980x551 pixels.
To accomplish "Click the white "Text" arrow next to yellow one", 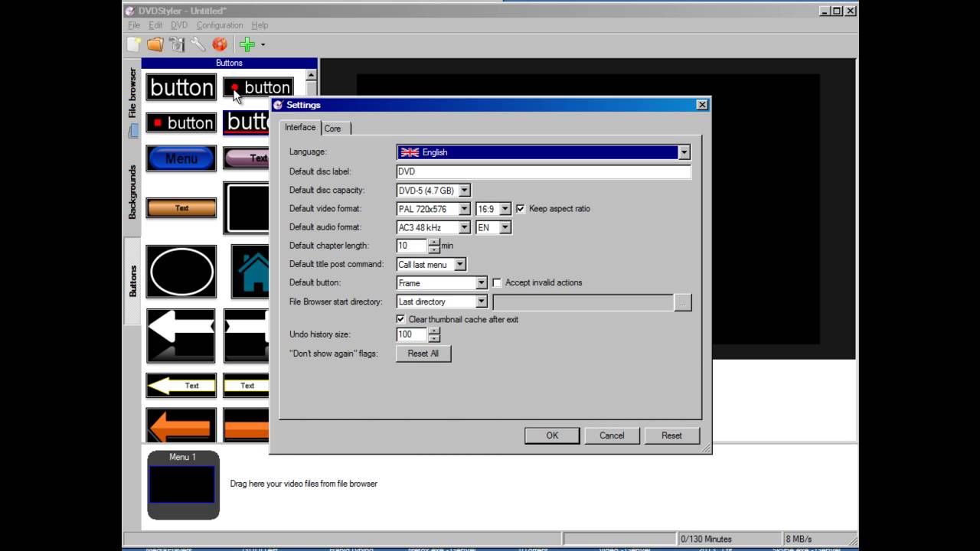I will [246, 385].
